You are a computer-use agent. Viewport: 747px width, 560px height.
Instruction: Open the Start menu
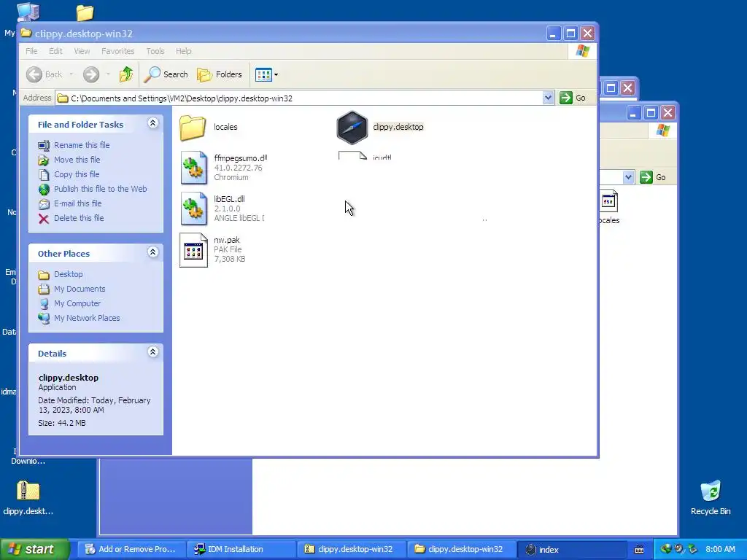tap(35, 549)
